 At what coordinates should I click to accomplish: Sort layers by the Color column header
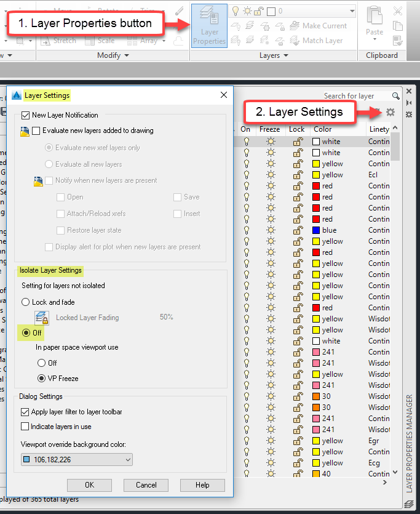point(323,129)
